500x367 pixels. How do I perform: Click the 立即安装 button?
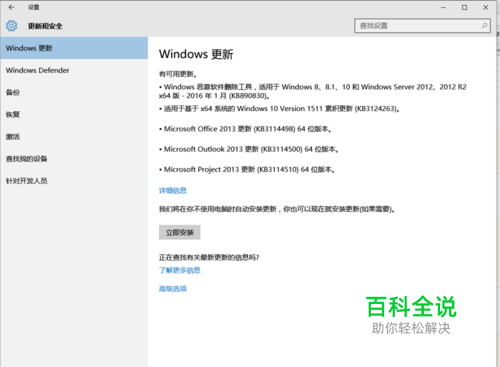click(x=180, y=232)
